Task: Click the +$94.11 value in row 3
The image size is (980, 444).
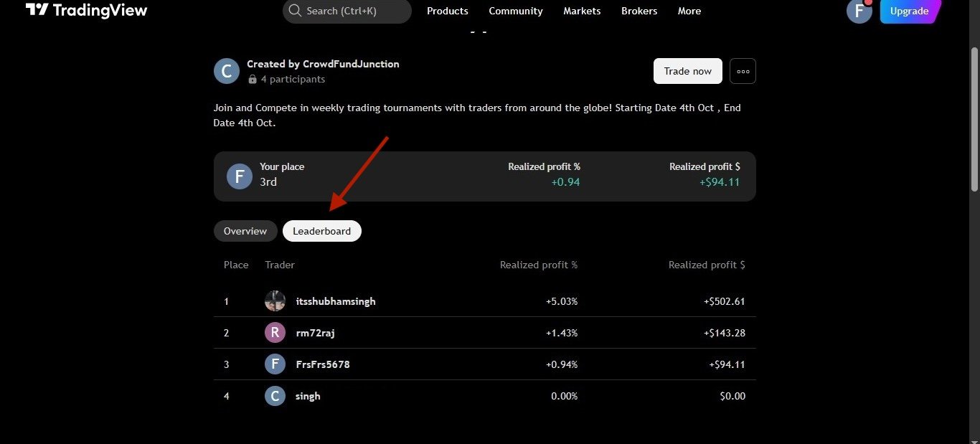Action: click(727, 364)
